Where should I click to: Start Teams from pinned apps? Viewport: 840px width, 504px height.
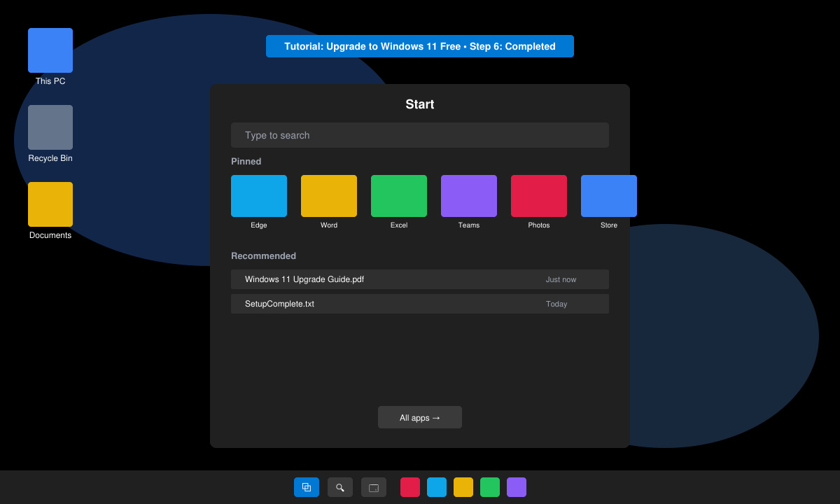pyautogui.click(x=469, y=196)
